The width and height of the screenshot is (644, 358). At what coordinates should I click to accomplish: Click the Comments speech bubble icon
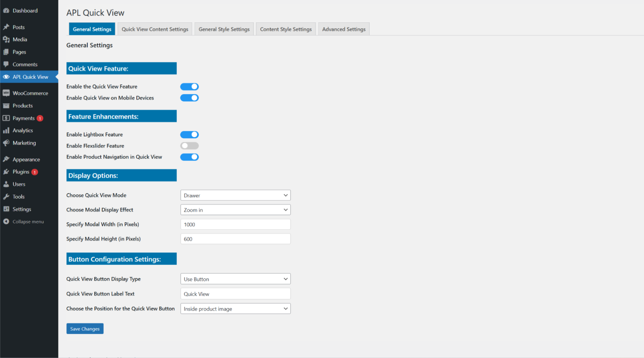[6, 64]
